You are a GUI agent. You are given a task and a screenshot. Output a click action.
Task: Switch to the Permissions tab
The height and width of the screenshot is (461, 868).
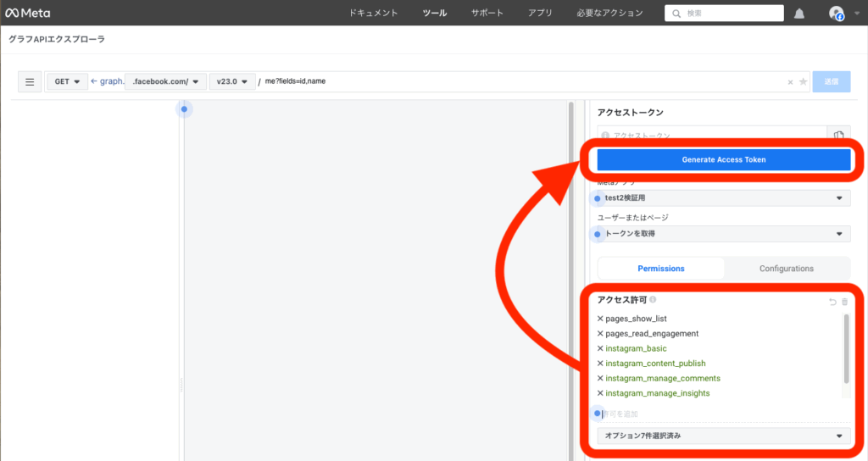click(661, 269)
